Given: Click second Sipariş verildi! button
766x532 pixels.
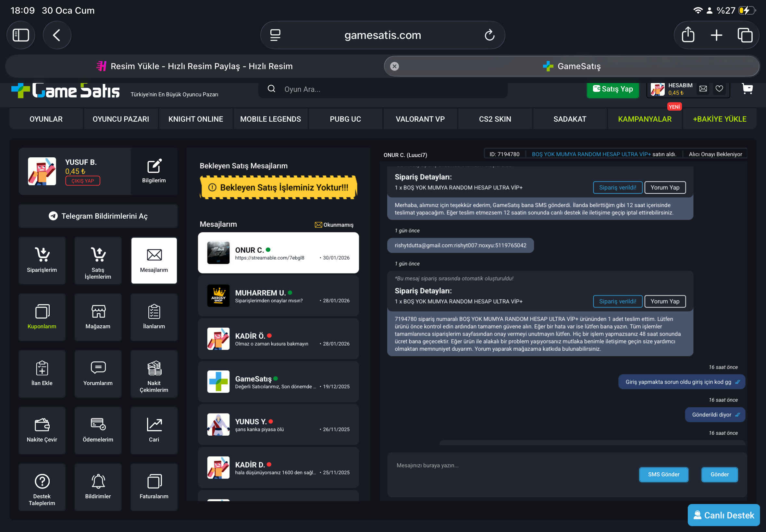Looking at the screenshot, I should [x=618, y=301].
